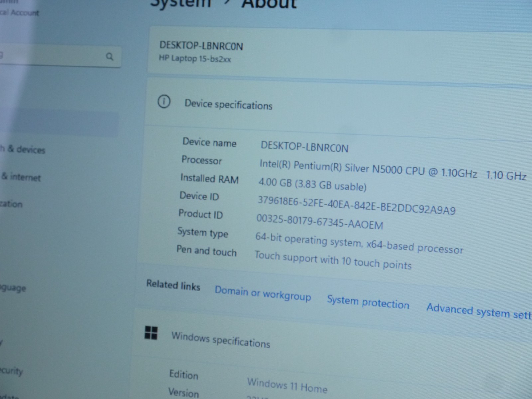
Task: Open Advanced system settings link
Action: 479,311
